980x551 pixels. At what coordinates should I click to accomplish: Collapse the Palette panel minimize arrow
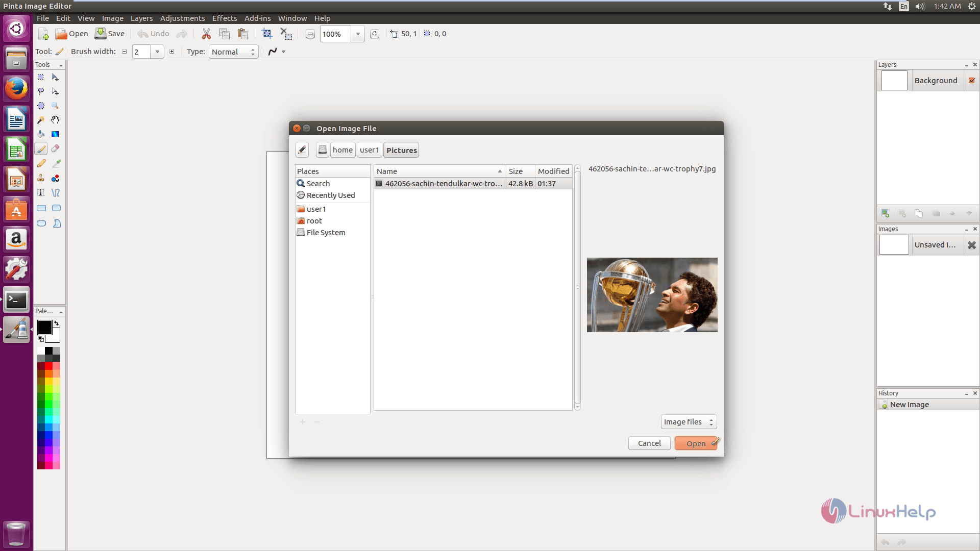61,312
